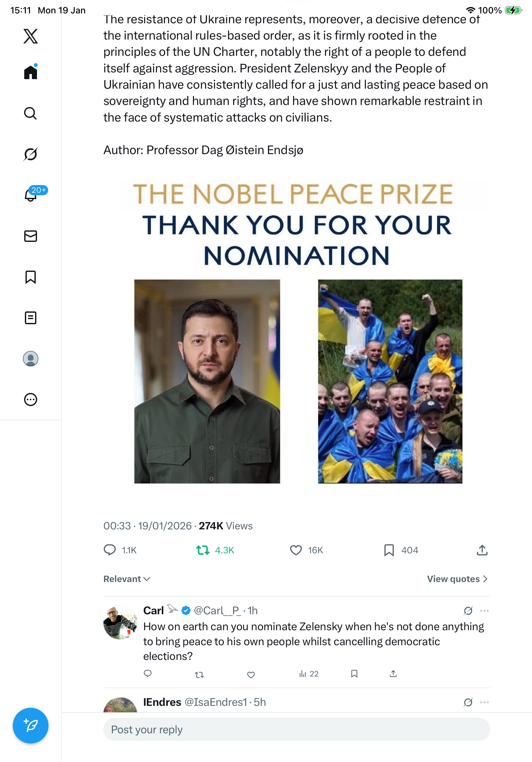Open the Search magnifier in sidebar
The image size is (532, 762).
31,114
